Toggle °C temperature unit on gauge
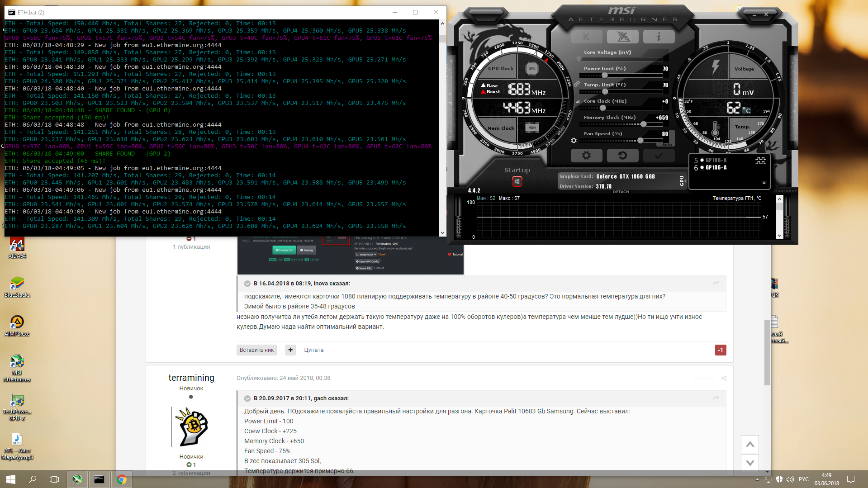The height and width of the screenshot is (488, 868). [x=746, y=110]
